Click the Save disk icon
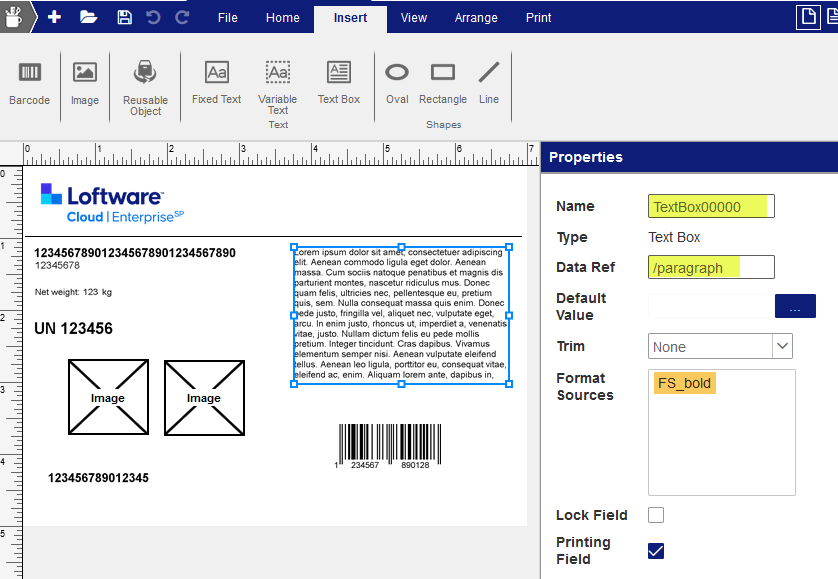Viewport: 838px width, 579px height. pyautogui.click(x=124, y=17)
